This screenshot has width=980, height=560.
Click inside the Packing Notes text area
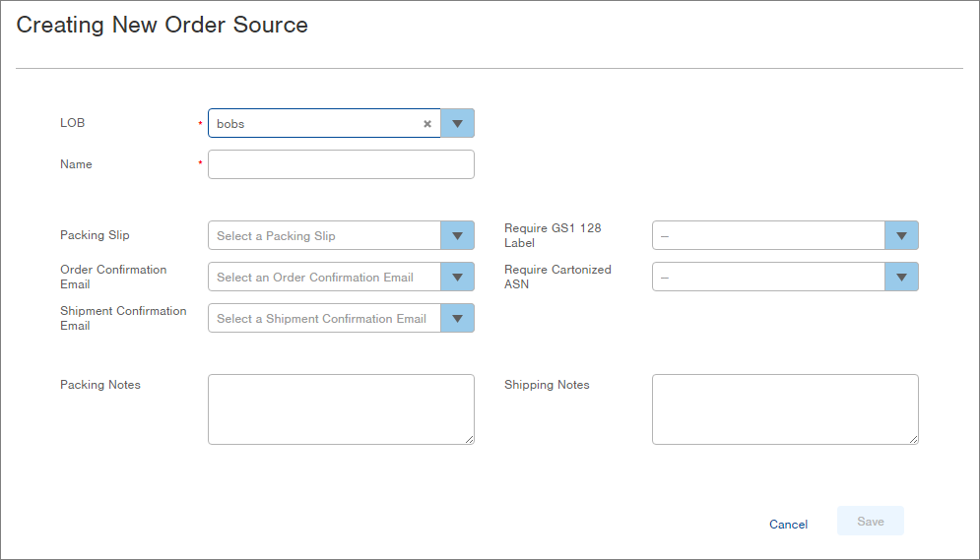coord(341,409)
